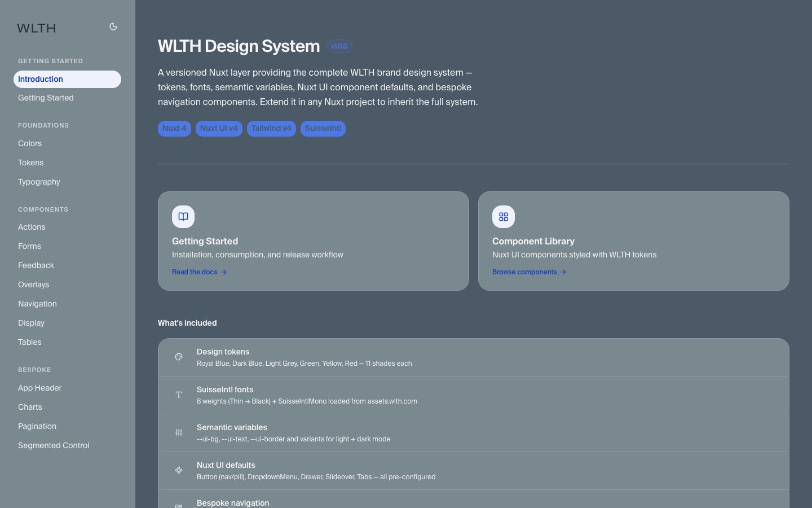Click the intro paragraph 'A versioned Nuxt layer'

pyautogui.click(x=318, y=87)
